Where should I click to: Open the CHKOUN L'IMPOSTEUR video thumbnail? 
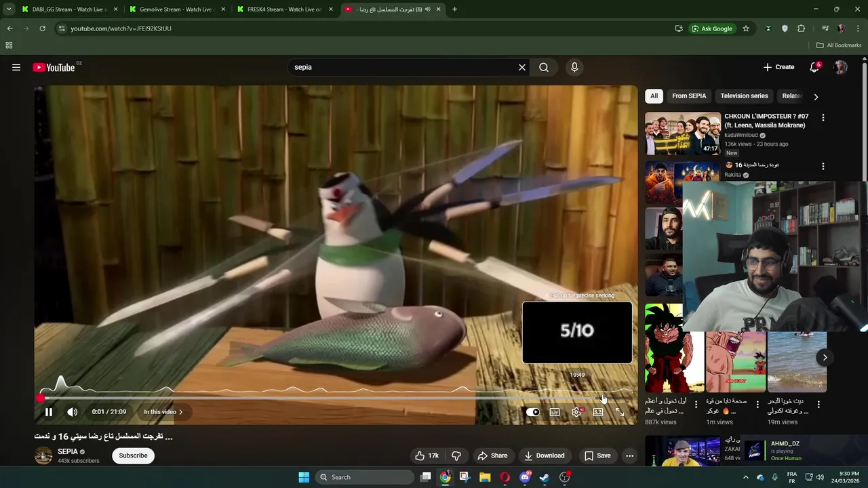coord(683,134)
